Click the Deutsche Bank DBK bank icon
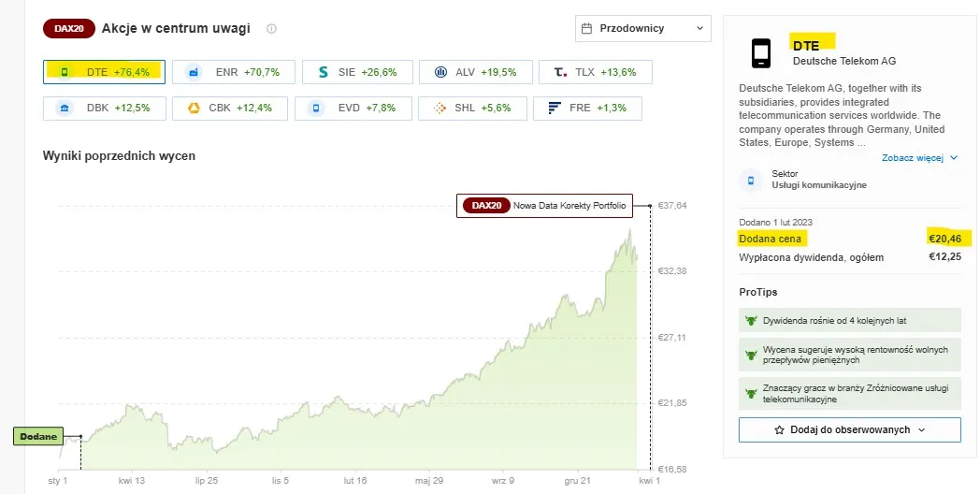980x494 pixels. click(x=64, y=109)
